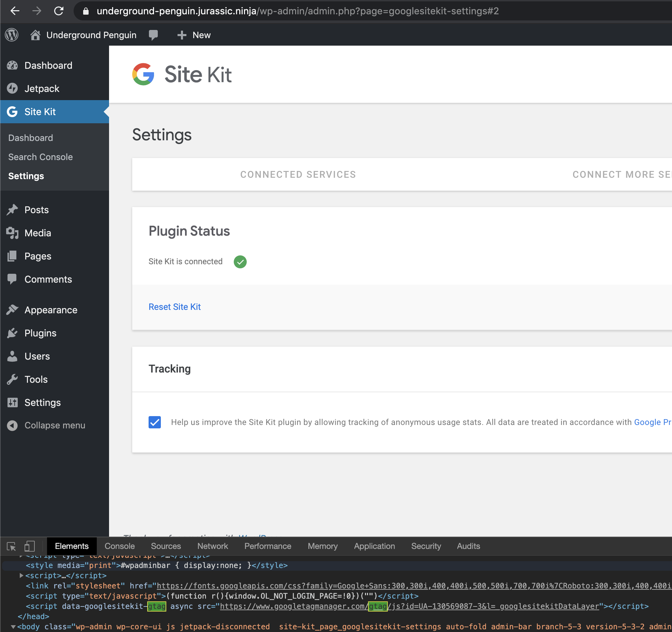This screenshot has width=672, height=632.
Task: Switch to the DevTools Application tab
Action: [x=375, y=546]
